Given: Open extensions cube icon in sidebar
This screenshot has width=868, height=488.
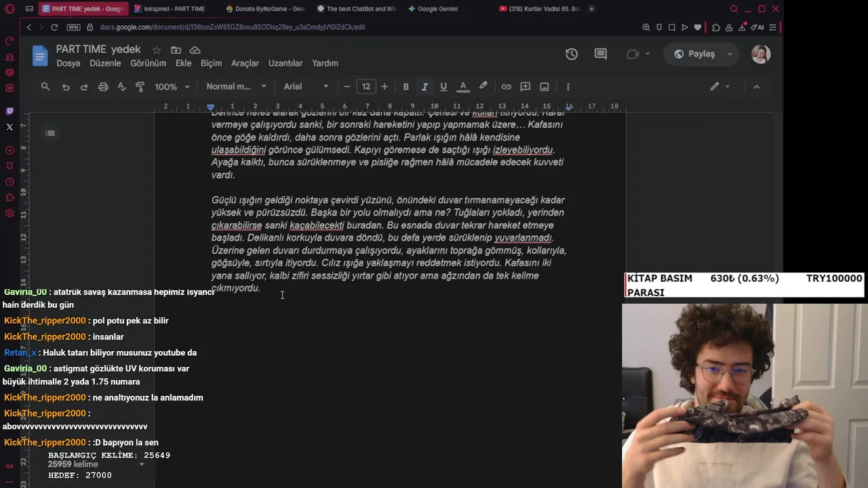Looking at the screenshot, I should [9, 197].
